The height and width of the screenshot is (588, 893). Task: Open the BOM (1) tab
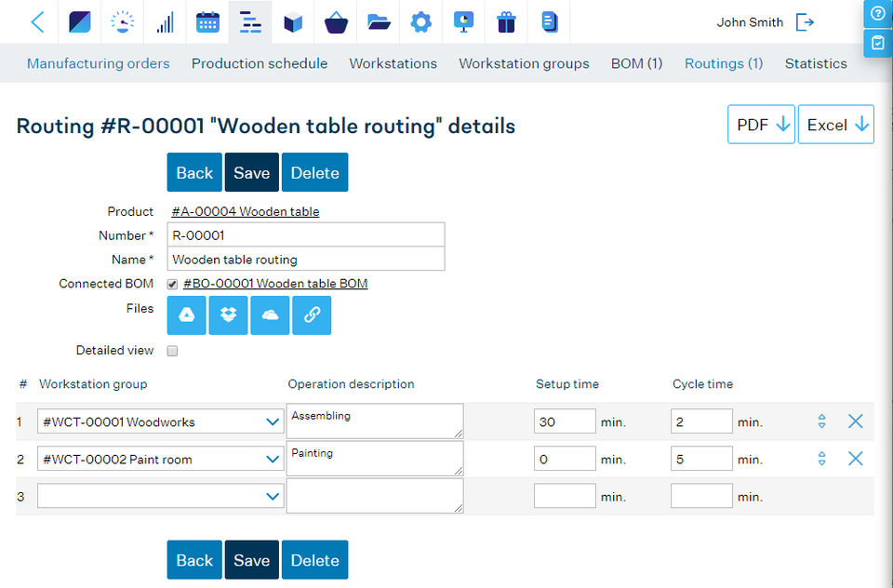pyautogui.click(x=636, y=63)
